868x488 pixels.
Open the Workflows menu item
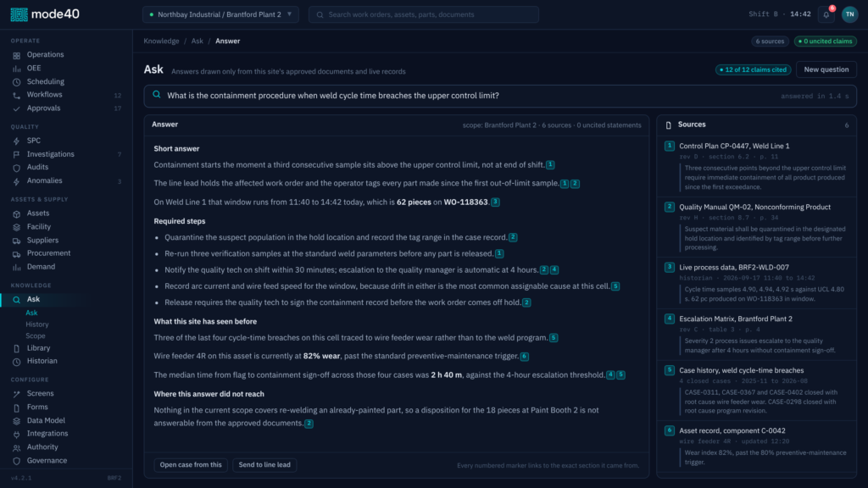point(66,95)
